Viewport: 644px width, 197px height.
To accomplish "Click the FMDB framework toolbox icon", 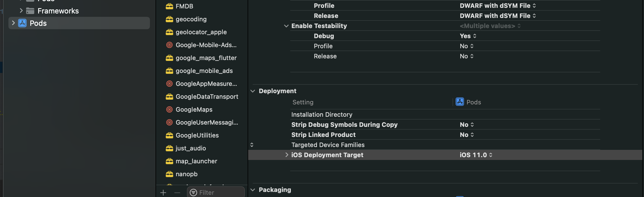I will pyautogui.click(x=169, y=6).
